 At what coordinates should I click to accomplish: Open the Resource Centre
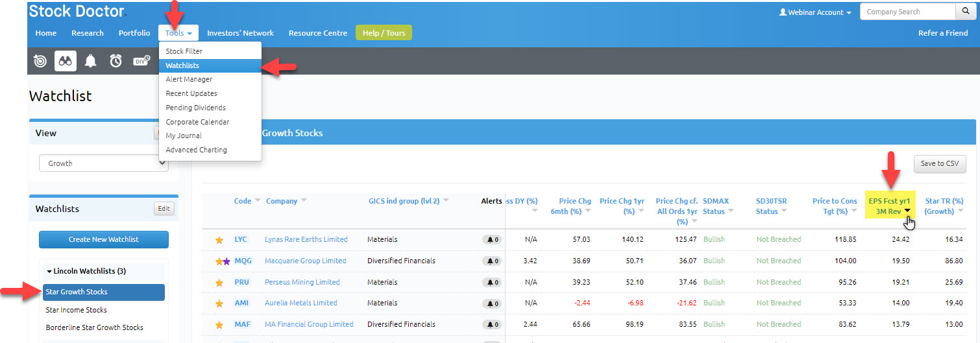[318, 33]
